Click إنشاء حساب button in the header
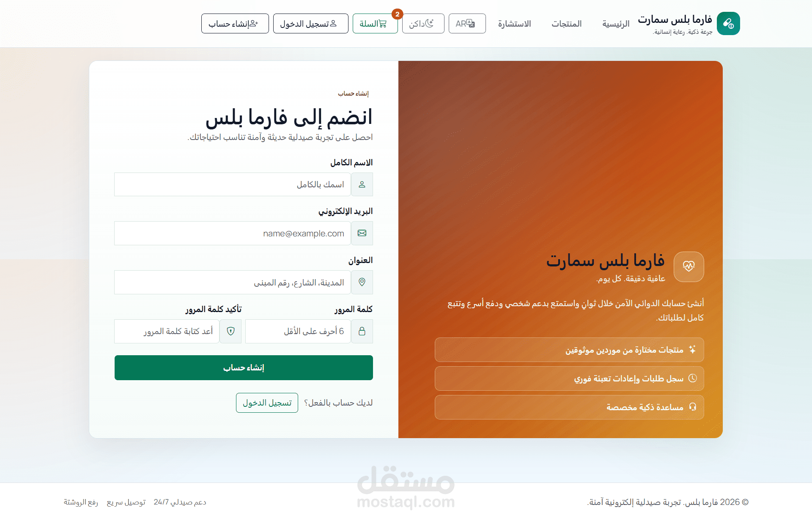 tap(235, 24)
